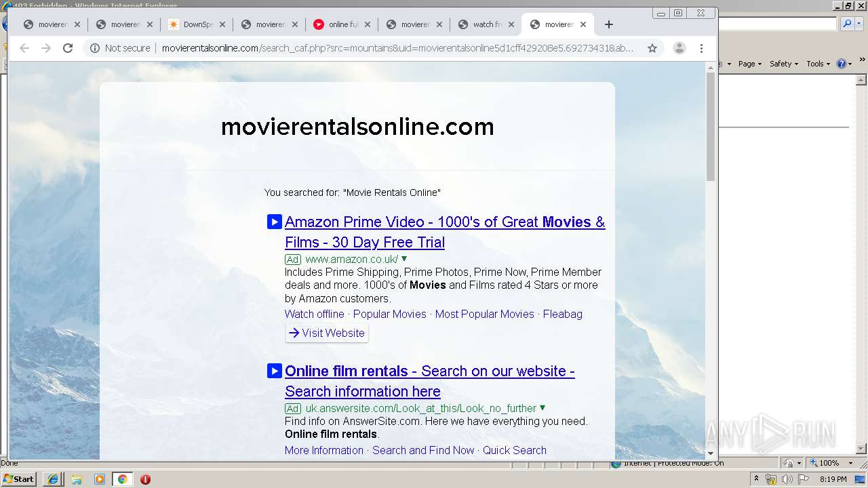
Task: Click the Chrome scrollbar down arrow
Action: coord(711,453)
